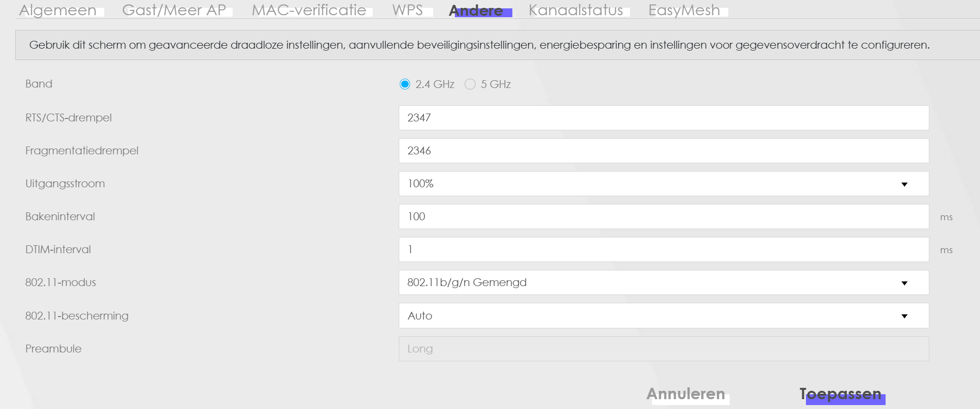Click the Fragmentatiedrempel input field
Viewport: 980px width, 409px height.
point(663,151)
